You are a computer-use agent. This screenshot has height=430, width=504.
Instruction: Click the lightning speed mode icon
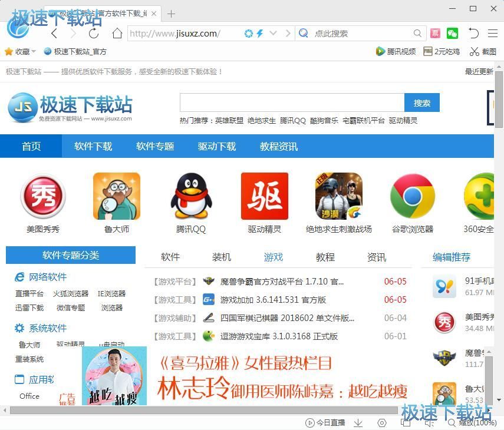point(260,33)
